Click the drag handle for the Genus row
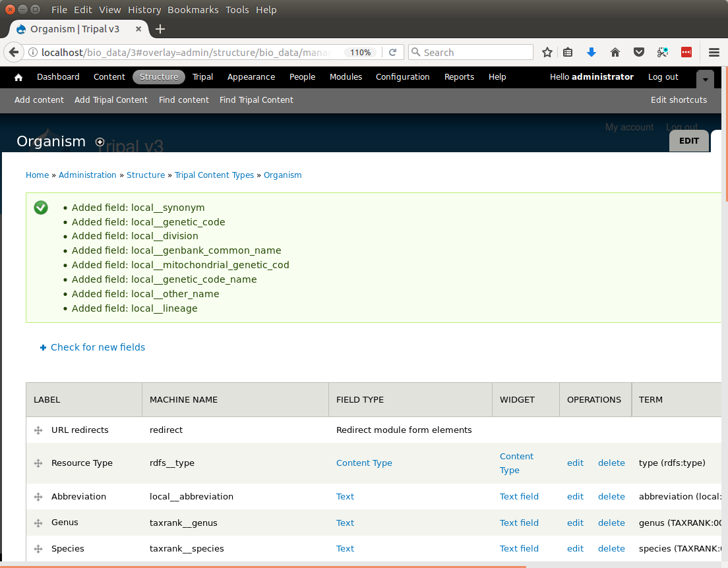 pyautogui.click(x=38, y=523)
